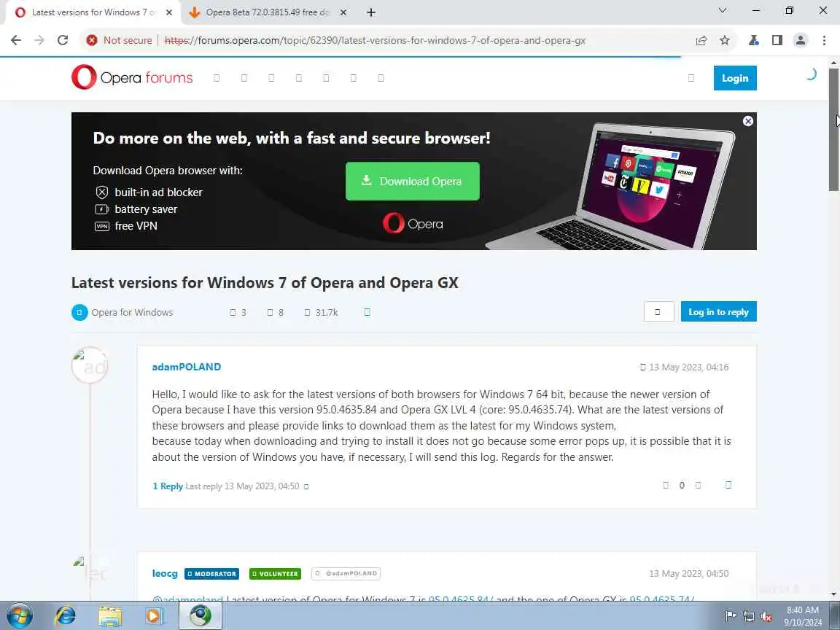This screenshot has height=630, width=840.
Task: Switch to the Opera Beta 72.0.3815.49 tab
Action: pos(266,12)
